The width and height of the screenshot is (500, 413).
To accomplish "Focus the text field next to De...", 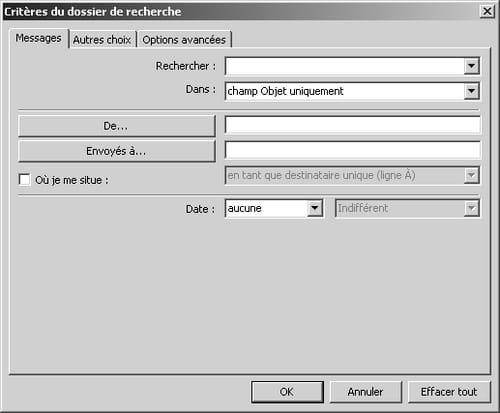I will [x=353, y=125].
